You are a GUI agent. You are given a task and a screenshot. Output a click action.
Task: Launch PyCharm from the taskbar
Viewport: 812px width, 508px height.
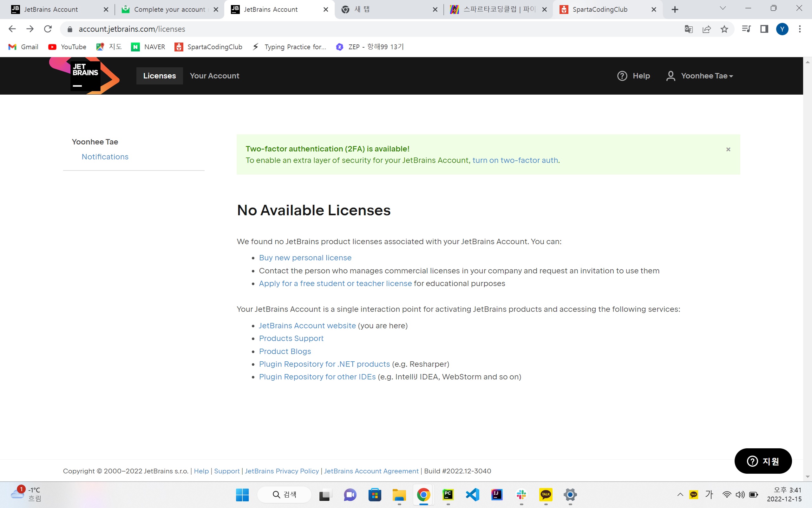click(448, 495)
